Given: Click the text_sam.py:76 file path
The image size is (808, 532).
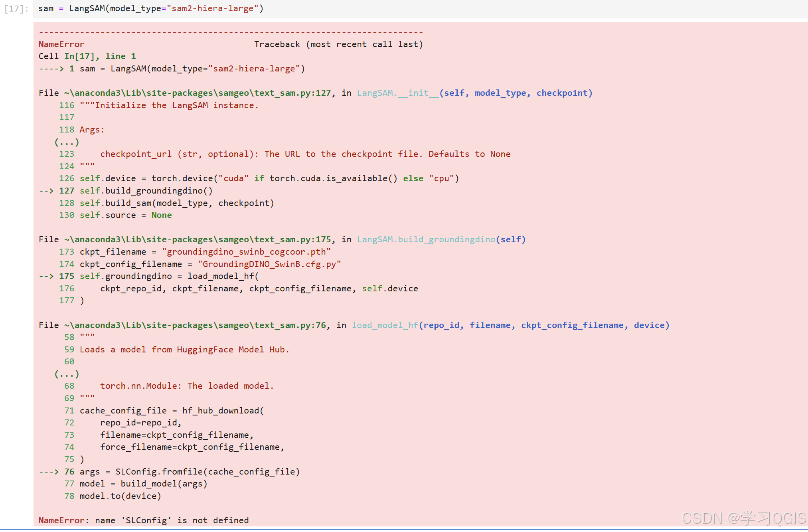Looking at the screenshot, I should (195, 325).
